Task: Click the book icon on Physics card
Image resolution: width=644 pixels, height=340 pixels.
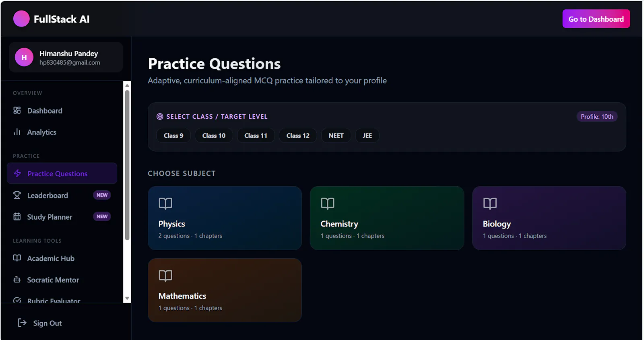Action: pyautogui.click(x=165, y=204)
